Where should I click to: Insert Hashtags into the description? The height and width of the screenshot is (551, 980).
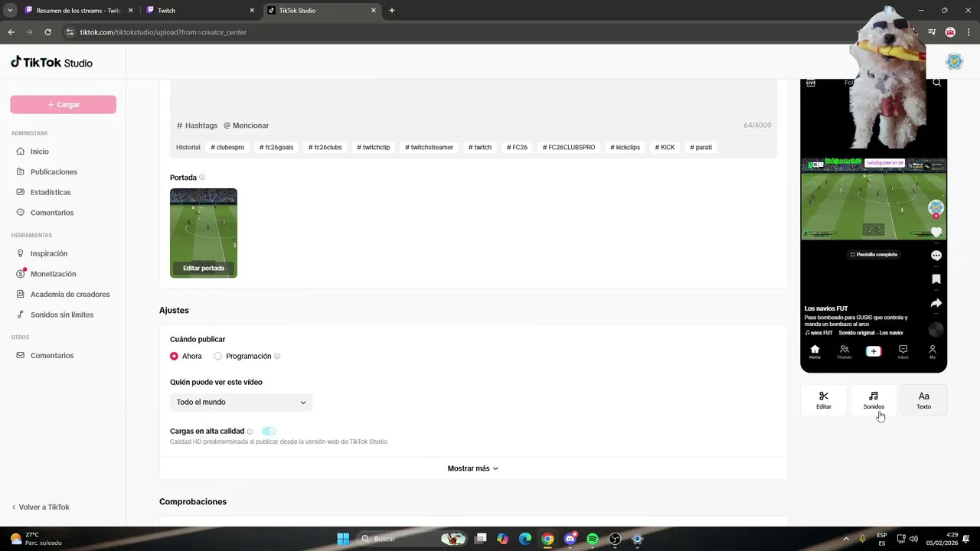pyautogui.click(x=198, y=126)
